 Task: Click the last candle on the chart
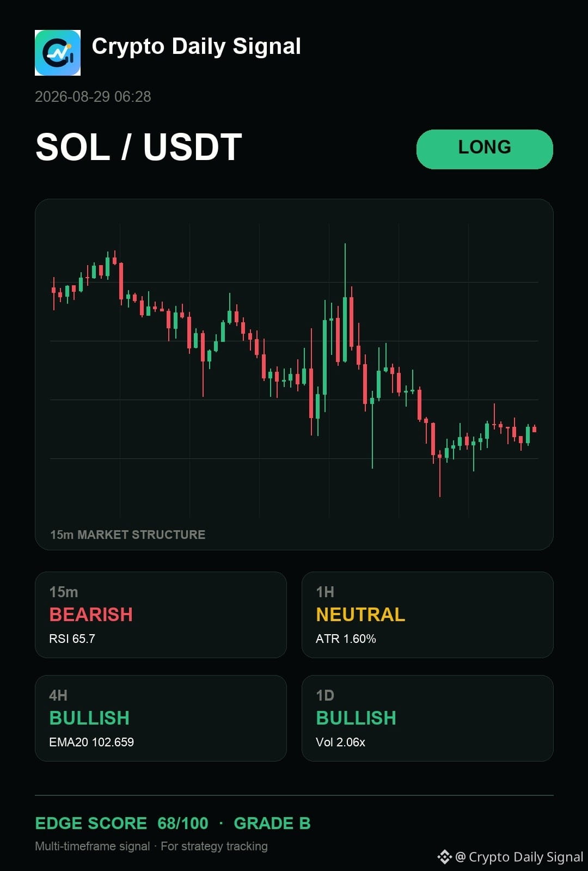tap(535, 429)
